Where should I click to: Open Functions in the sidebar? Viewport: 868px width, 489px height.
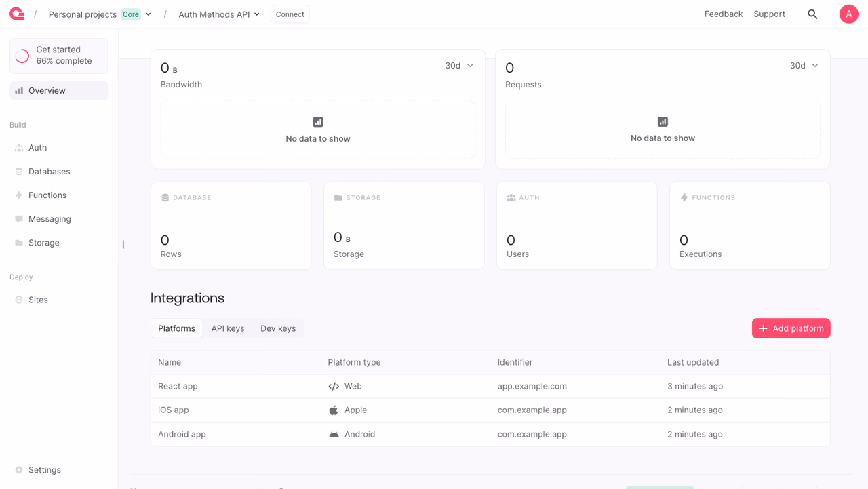[59, 195]
